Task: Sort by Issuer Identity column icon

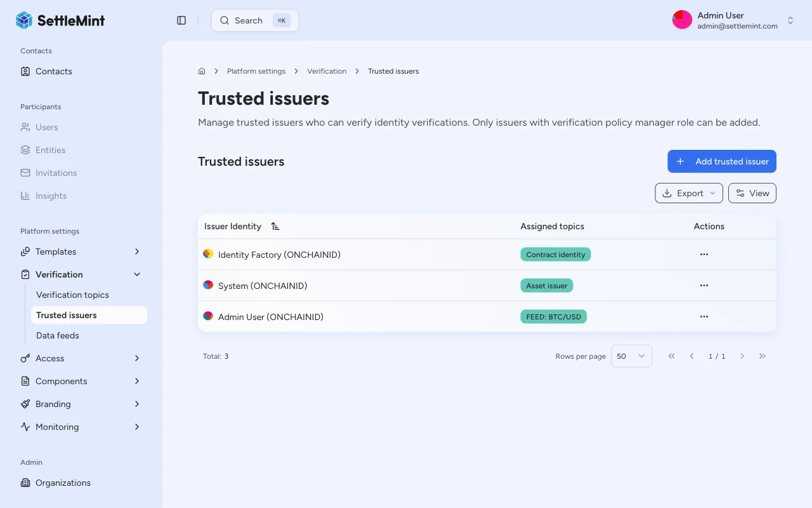Action: pyautogui.click(x=275, y=226)
